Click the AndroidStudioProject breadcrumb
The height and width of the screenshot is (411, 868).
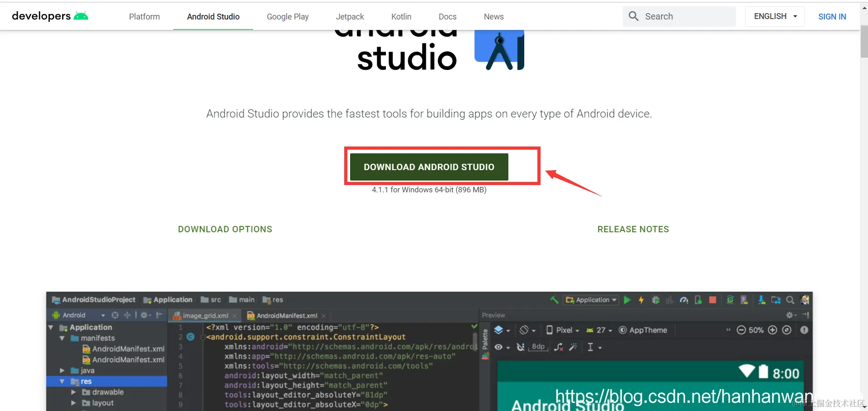pos(94,300)
